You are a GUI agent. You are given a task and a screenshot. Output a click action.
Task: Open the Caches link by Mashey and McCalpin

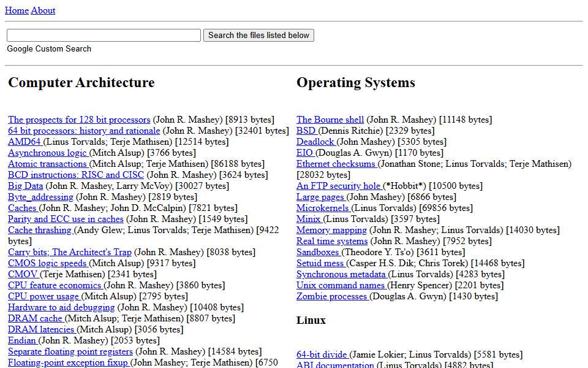(x=24, y=208)
